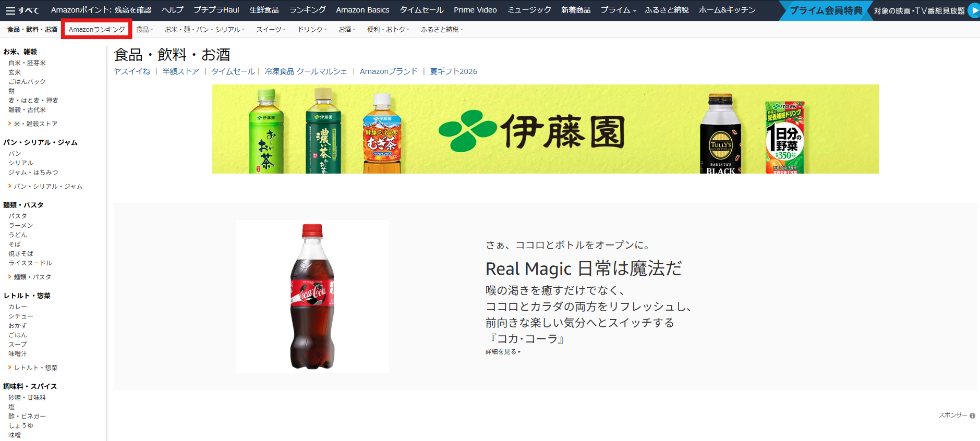The height and width of the screenshot is (441, 980).
Task: Open シチュー category in the sidebar
Action: click(21, 316)
